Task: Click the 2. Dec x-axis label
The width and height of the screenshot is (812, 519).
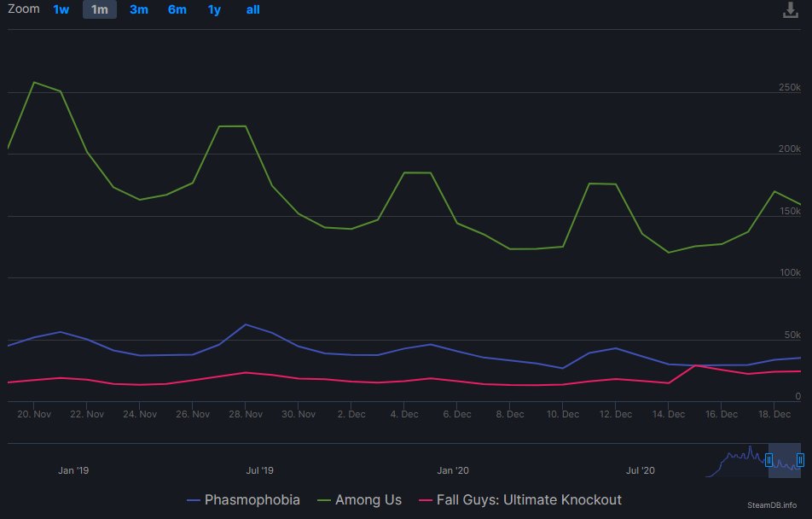Action: tap(351, 414)
